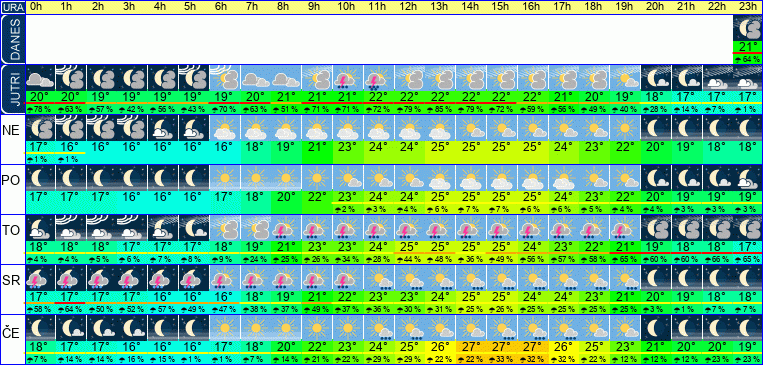Select the JUTRI day tab
Screen dimensions: 763x365
pyautogui.click(x=12, y=89)
